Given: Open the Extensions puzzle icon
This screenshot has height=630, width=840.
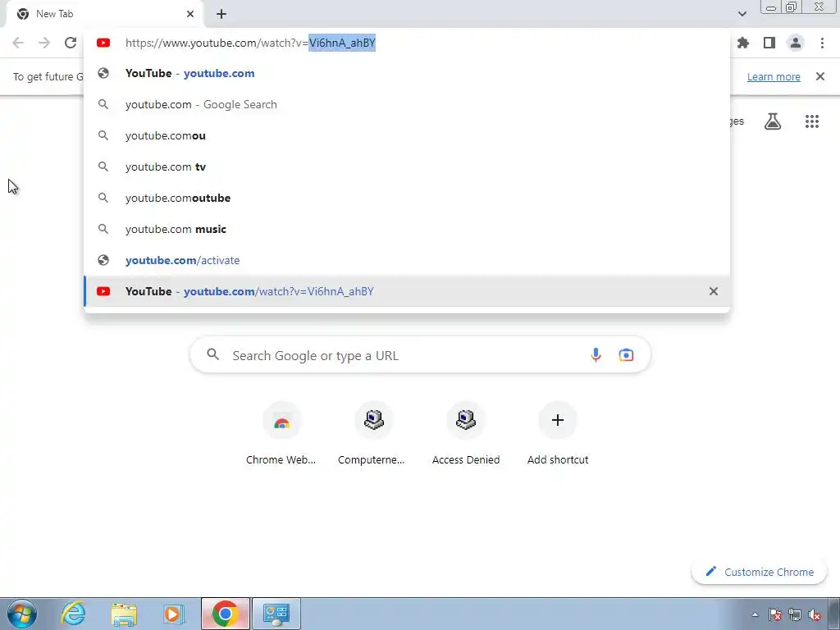Looking at the screenshot, I should coord(743,43).
